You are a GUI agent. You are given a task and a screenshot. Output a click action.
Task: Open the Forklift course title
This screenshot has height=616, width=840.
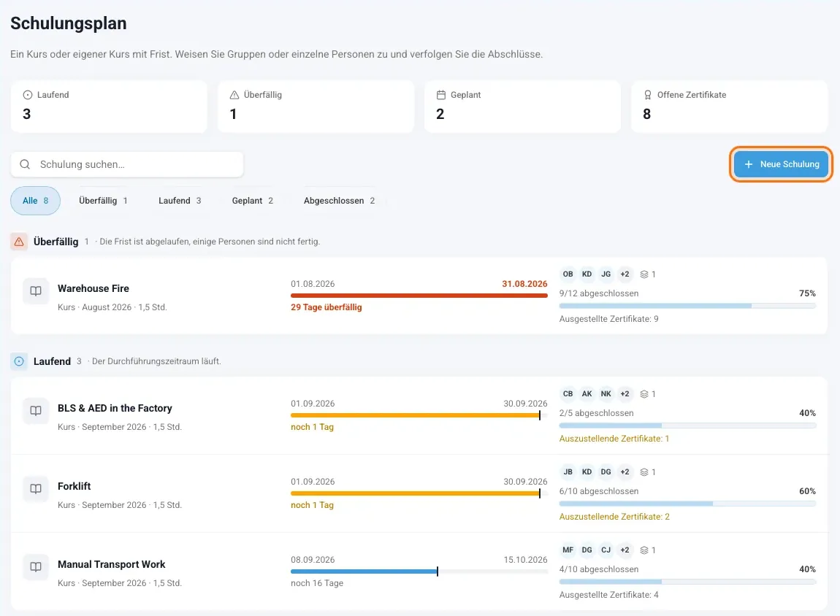point(74,487)
